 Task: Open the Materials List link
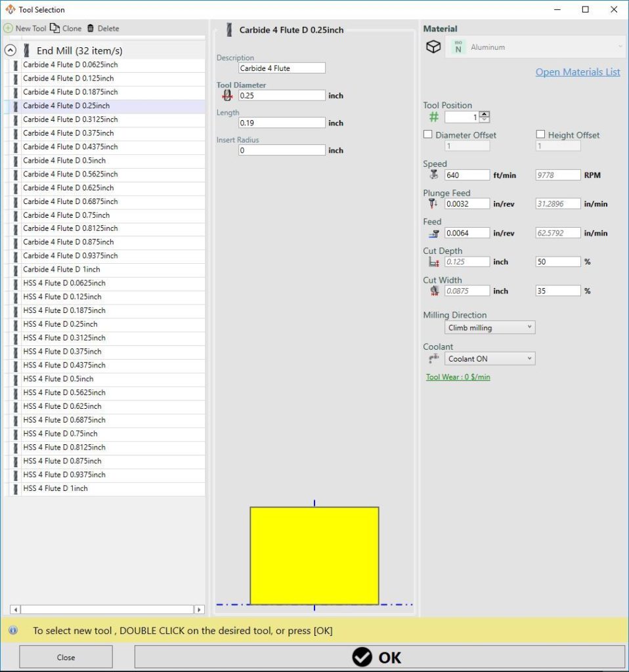577,72
